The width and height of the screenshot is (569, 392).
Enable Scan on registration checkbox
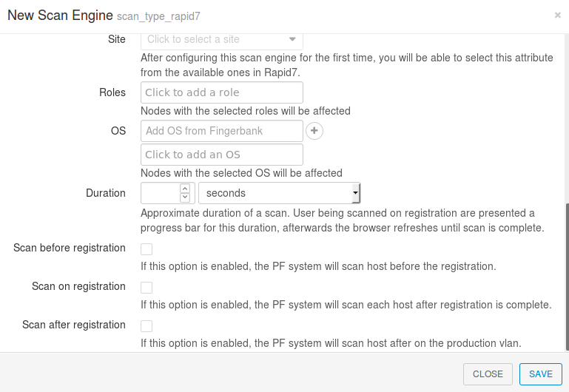click(x=147, y=288)
